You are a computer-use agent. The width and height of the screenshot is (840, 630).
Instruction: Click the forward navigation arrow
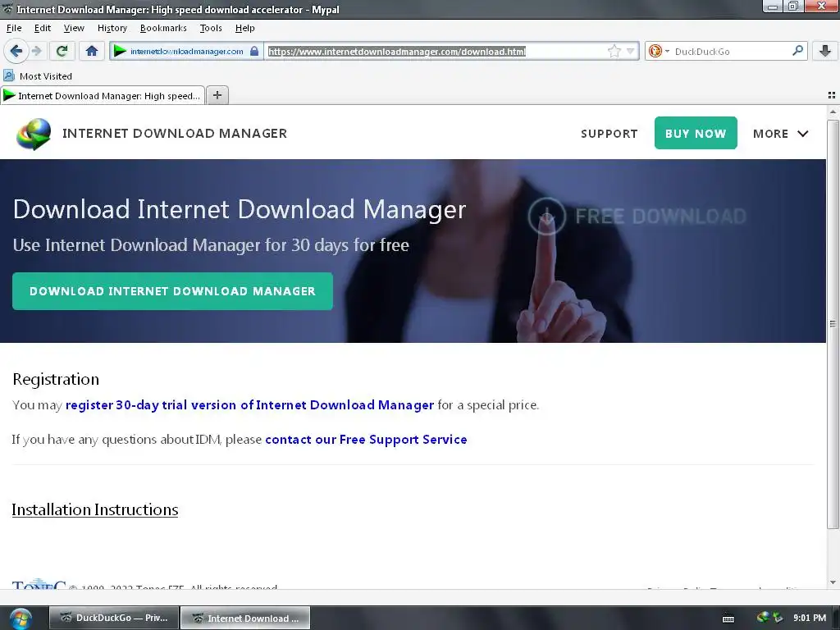[x=36, y=51]
